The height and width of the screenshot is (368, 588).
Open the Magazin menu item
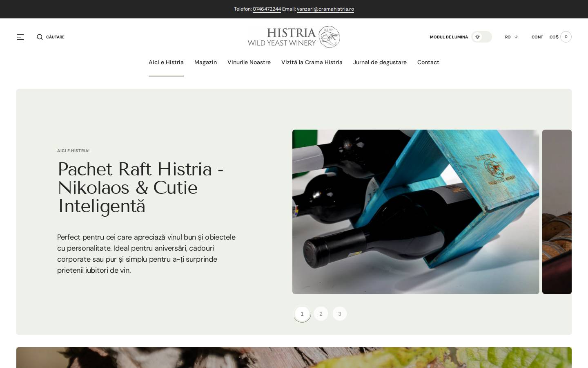click(205, 62)
